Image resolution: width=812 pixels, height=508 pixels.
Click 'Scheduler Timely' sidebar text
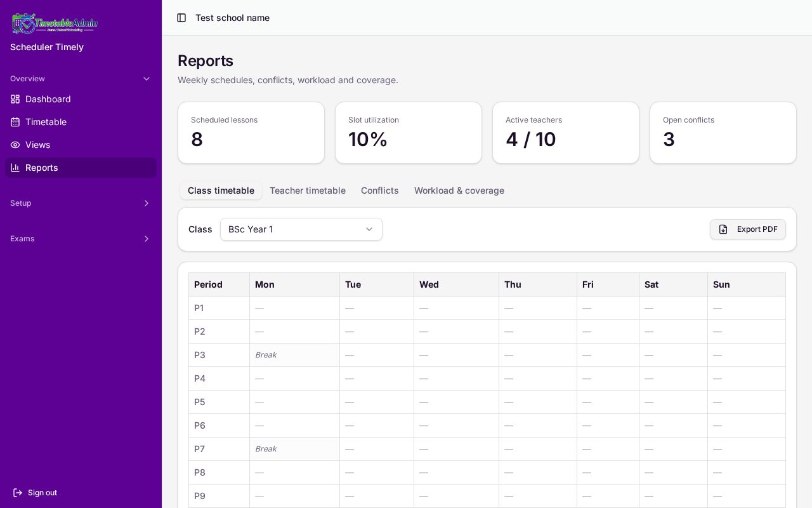[x=47, y=47]
